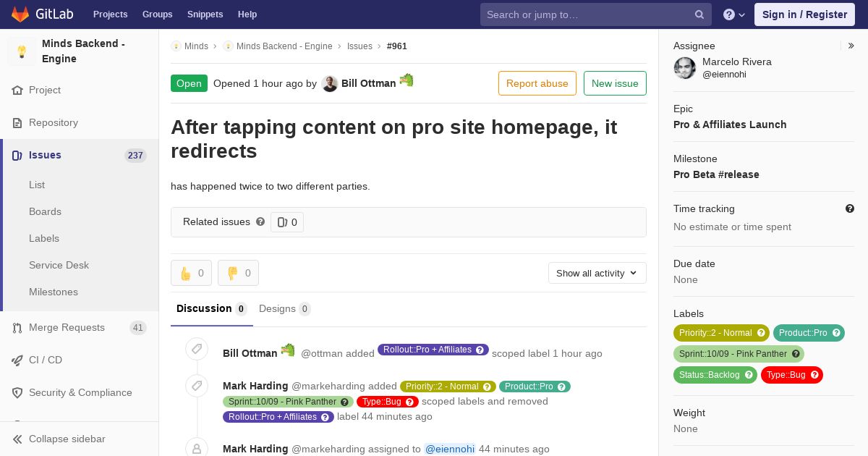The height and width of the screenshot is (456, 868).
Task: Open Snippets in top navbar
Action: (x=205, y=14)
